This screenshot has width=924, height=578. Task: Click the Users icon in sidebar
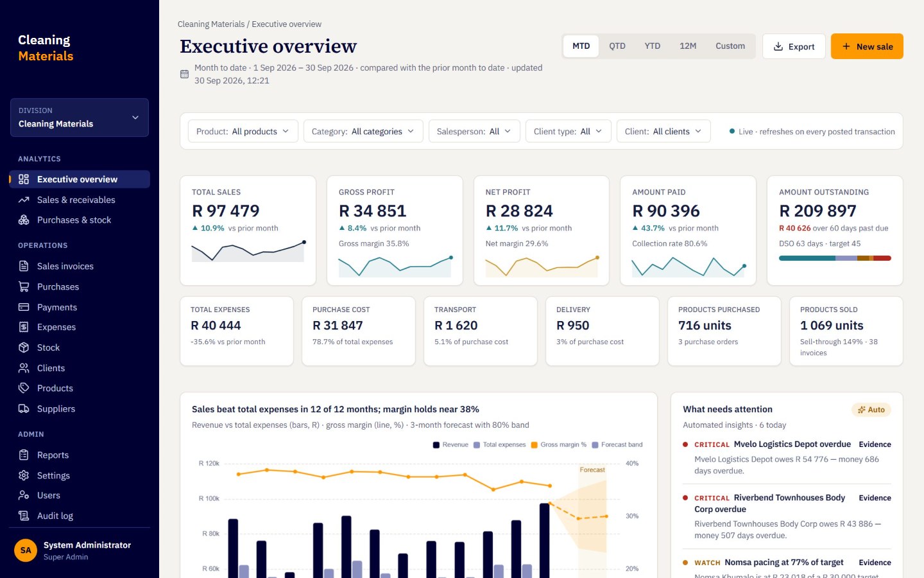coord(24,495)
